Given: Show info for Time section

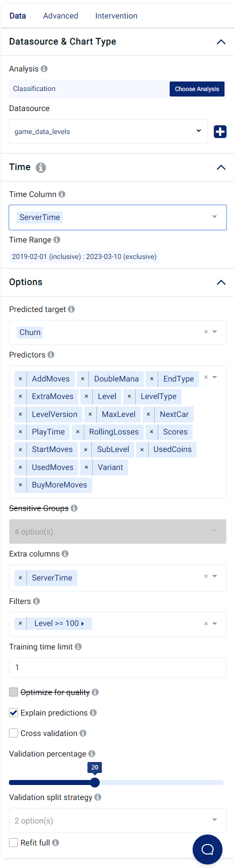Looking at the screenshot, I should click(41, 167).
